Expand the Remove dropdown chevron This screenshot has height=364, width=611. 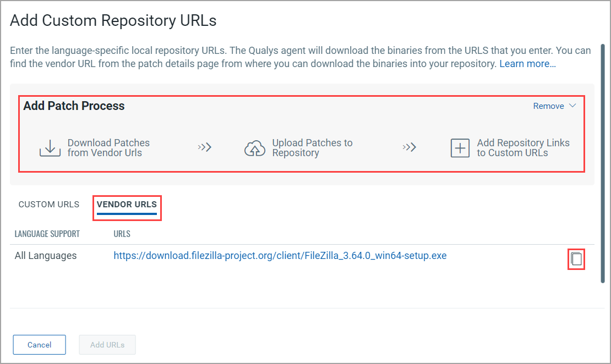[x=572, y=106]
